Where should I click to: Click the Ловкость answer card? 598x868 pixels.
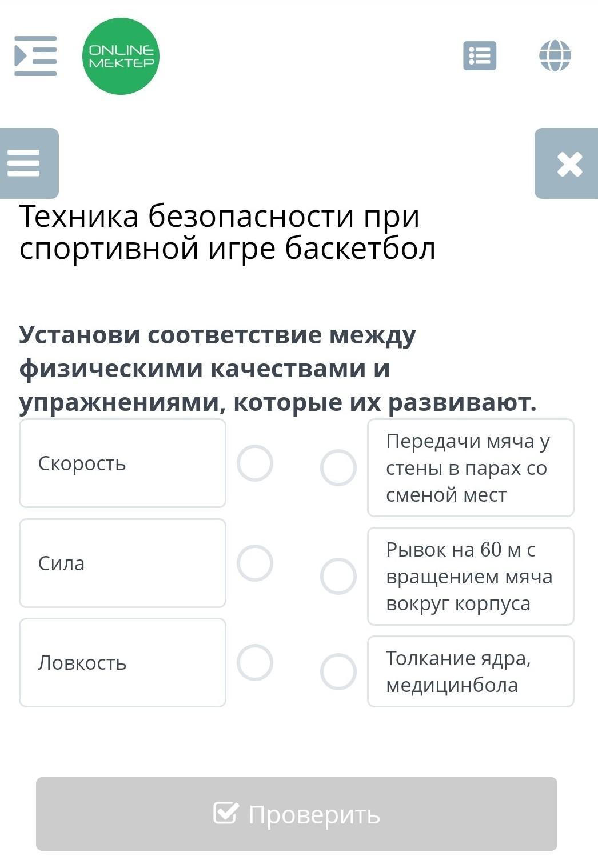122,662
